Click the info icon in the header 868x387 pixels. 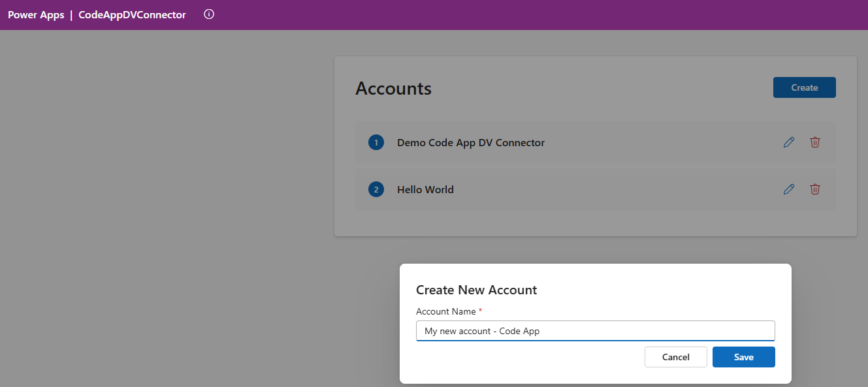(209, 14)
